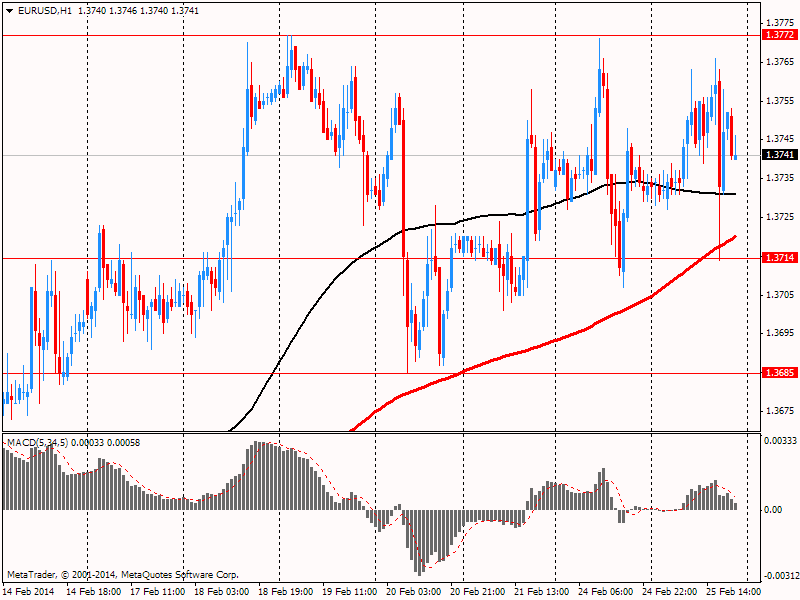The width and height of the screenshot is (800, 600).
Task: Click the 1.3725 price axis value
Action: tap(780, 217)
